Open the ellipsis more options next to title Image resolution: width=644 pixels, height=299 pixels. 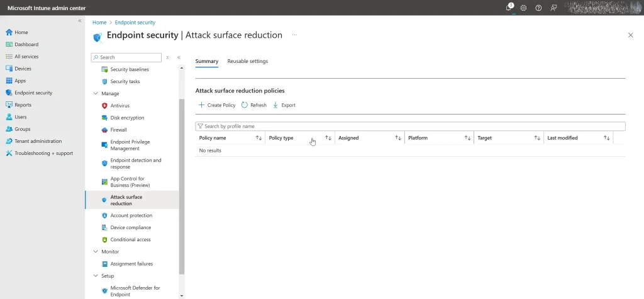(x=294, y=35)
